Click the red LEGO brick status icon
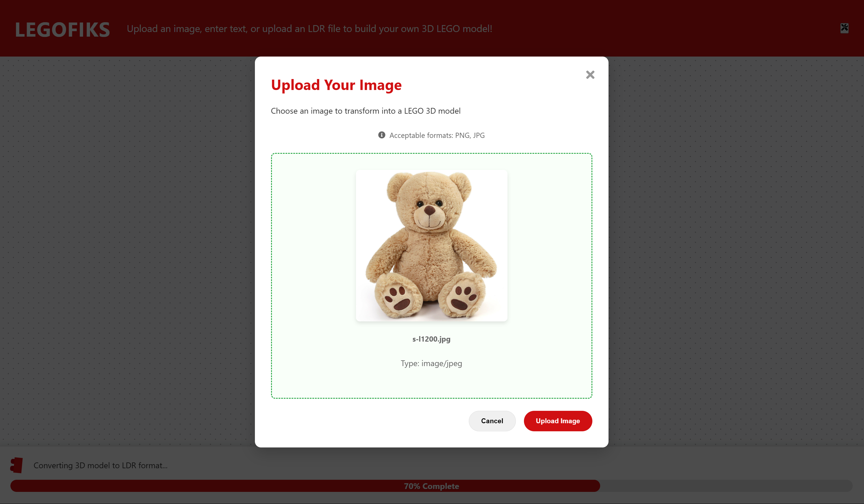The width and height of the screenshot is (864, 504). (16, 465)
